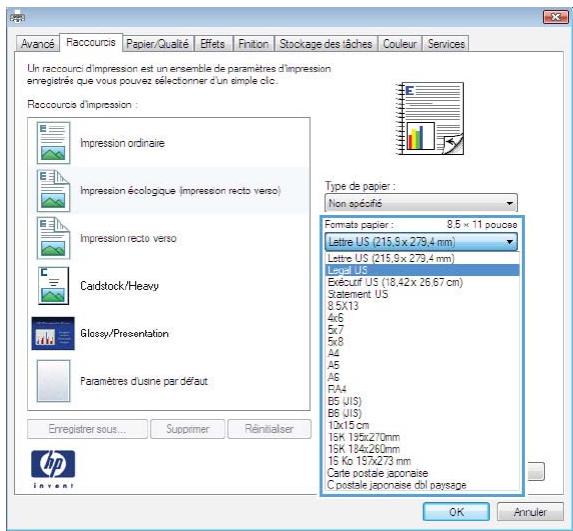Image resolution: width=573 pixels, height=531 pixels.
Task: Choose A6 paper format
Action: pyautogui.click(x=422, y=377)
